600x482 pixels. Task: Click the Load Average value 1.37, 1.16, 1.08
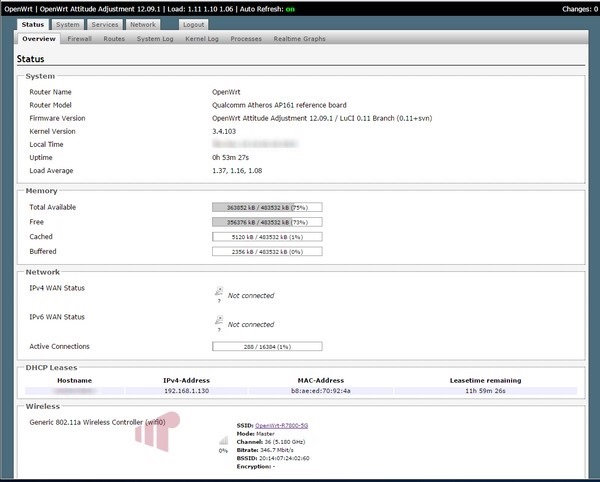pos(237,171)
